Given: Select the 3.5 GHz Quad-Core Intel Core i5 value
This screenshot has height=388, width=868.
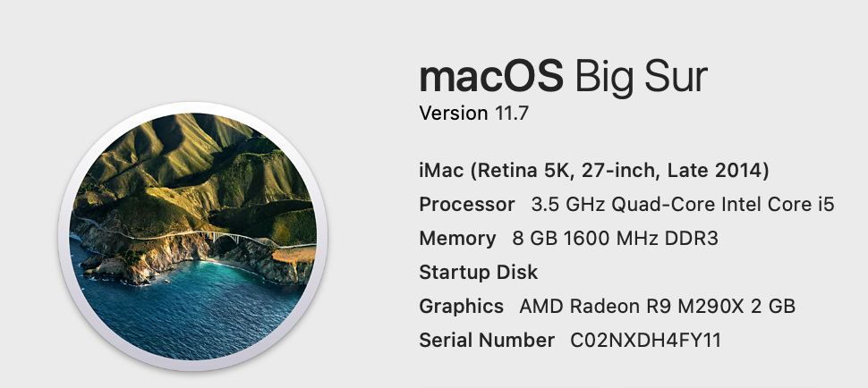Looking at the screenshot, I should coord(682,204).
